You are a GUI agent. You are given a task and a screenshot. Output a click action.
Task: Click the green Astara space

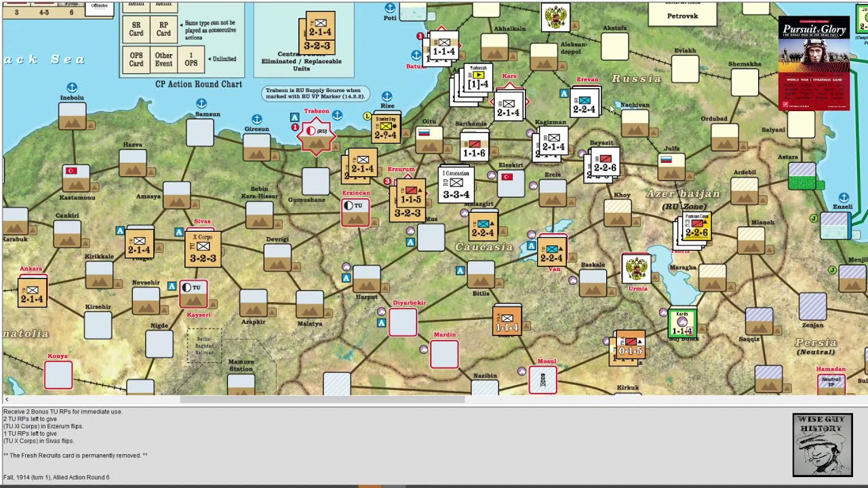(802, 176)
